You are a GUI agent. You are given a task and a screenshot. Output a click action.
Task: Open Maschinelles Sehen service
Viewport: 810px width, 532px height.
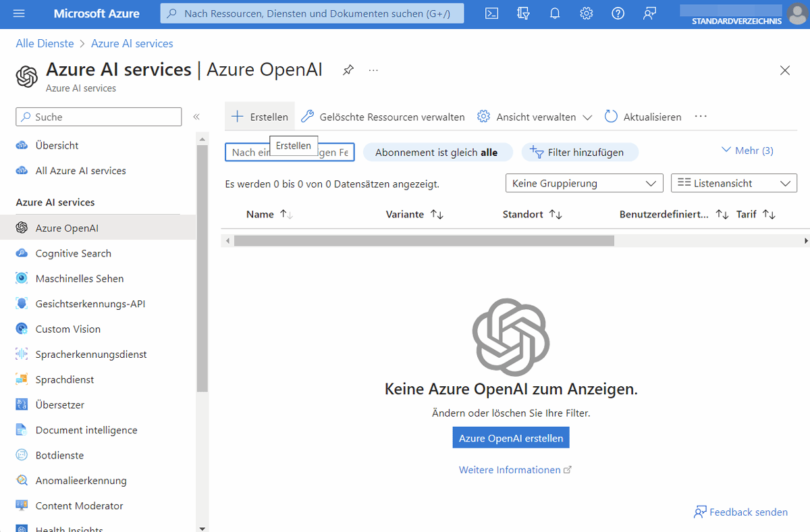pos(79,278)
